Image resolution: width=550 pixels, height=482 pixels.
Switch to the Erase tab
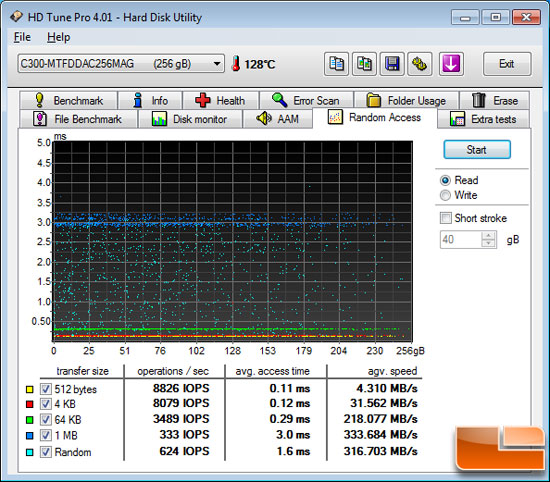[x=495, y=100]
